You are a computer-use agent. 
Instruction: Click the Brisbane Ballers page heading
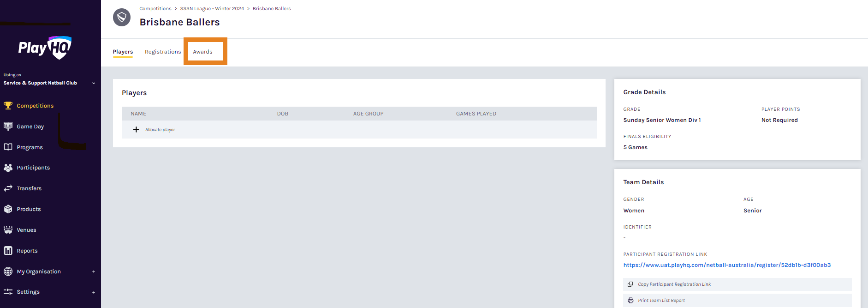point(180,22)
